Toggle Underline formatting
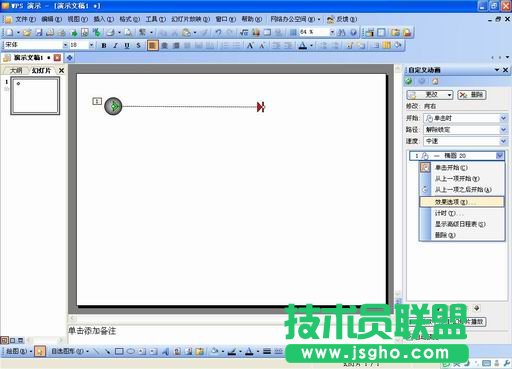The width and height of the screenshot is (512, 369). (x=127, y=45)
